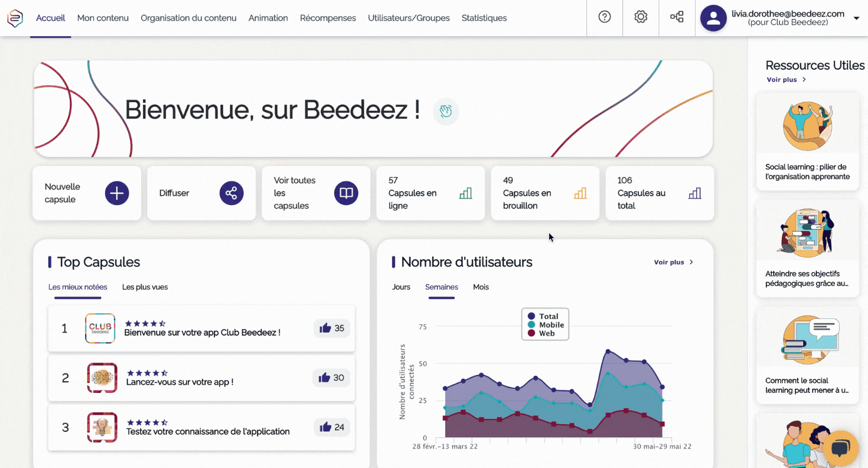Toggle the Mobile series in chart legend
Screen dimensions: 868x468
click(546, 325)
